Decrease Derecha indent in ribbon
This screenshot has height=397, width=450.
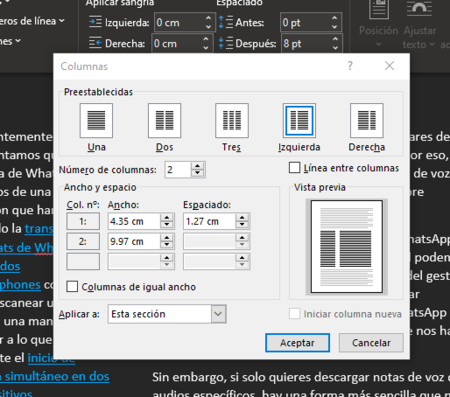[206, 48]
